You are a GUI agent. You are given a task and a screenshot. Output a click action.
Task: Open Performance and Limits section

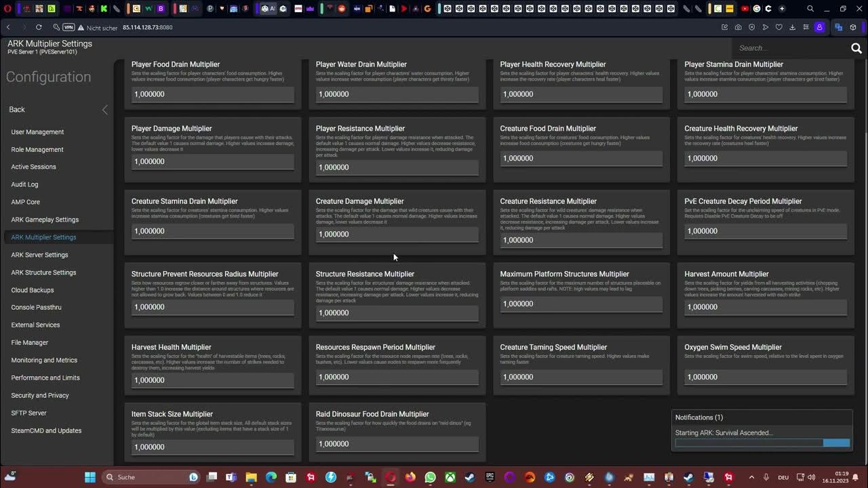[45, 378]
